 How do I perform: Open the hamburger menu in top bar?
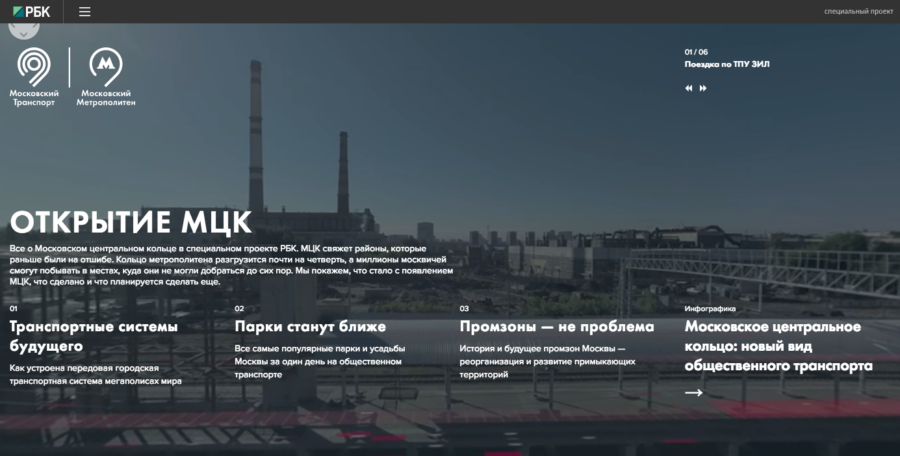pyautogui.click(x=84, y=11)
